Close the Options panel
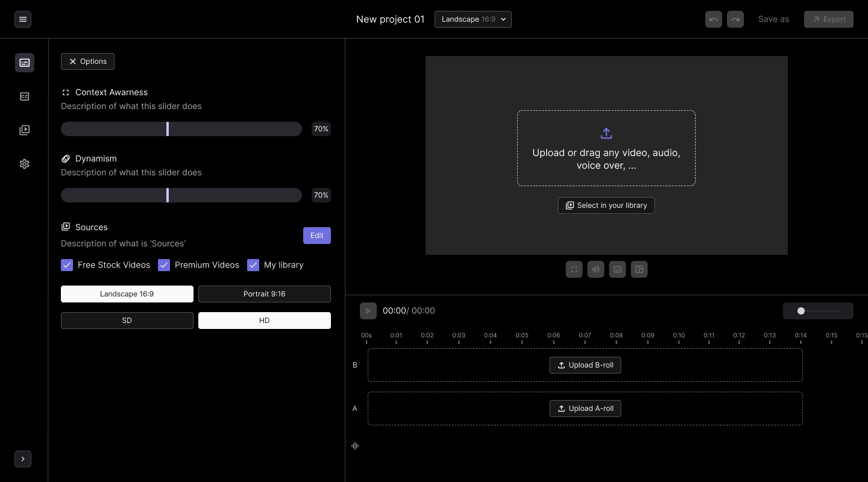868x482 pixels. [87, 61]
